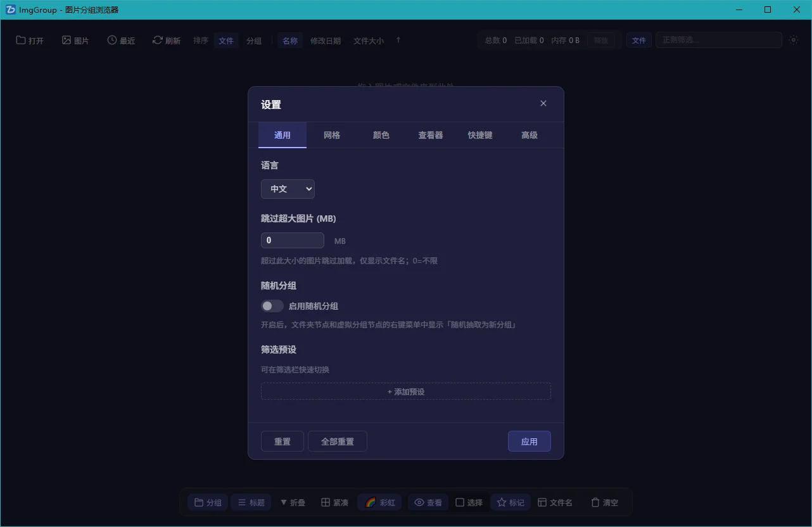The height and width of the screenshot is (527, 812).
Task: Select the 通用 settings tab
Action: [282, 135]
